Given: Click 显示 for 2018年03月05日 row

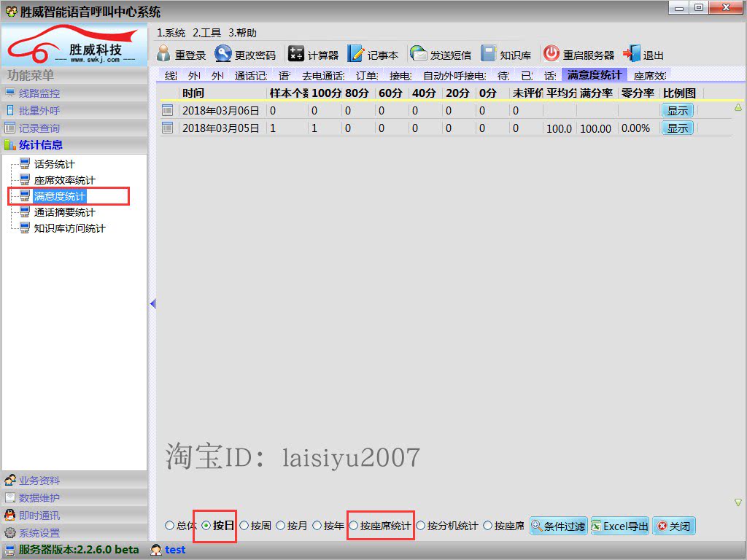Looking at the screenshot, I should (677, 128).
